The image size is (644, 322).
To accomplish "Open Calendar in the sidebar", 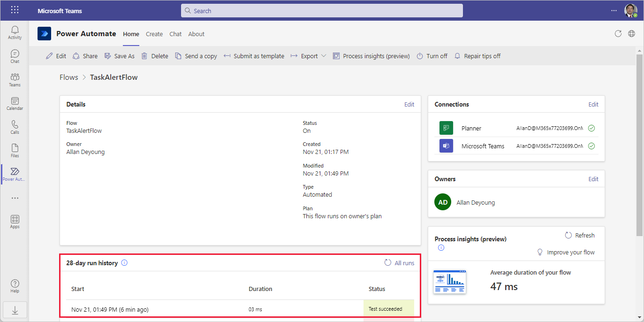I will 15,103.
